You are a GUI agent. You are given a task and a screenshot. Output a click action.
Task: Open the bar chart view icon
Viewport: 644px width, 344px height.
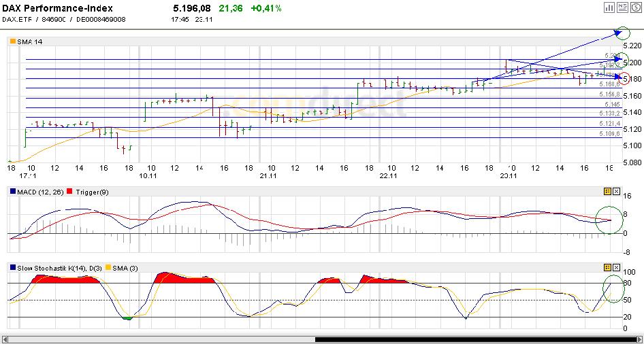coord(609,7)
